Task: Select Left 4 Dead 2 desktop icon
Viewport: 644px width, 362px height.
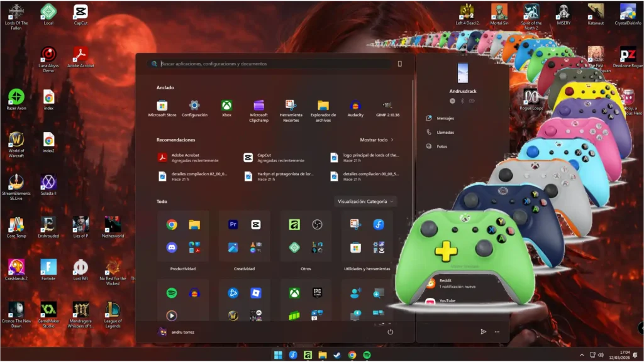Action: coord(467,15)
